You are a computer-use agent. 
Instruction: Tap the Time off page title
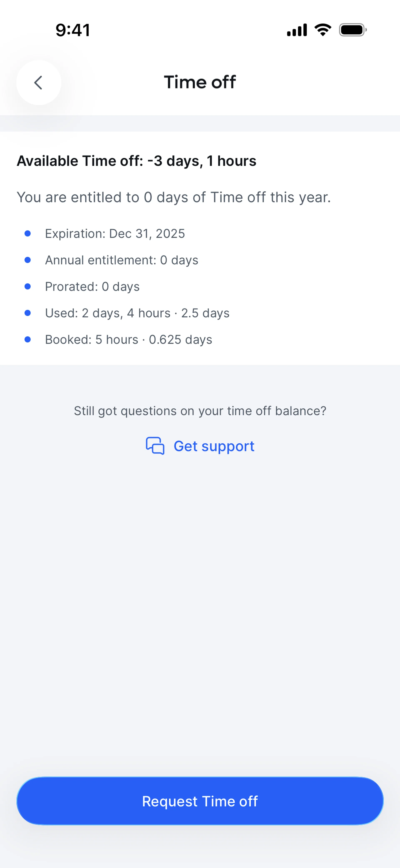coord(200,82)
